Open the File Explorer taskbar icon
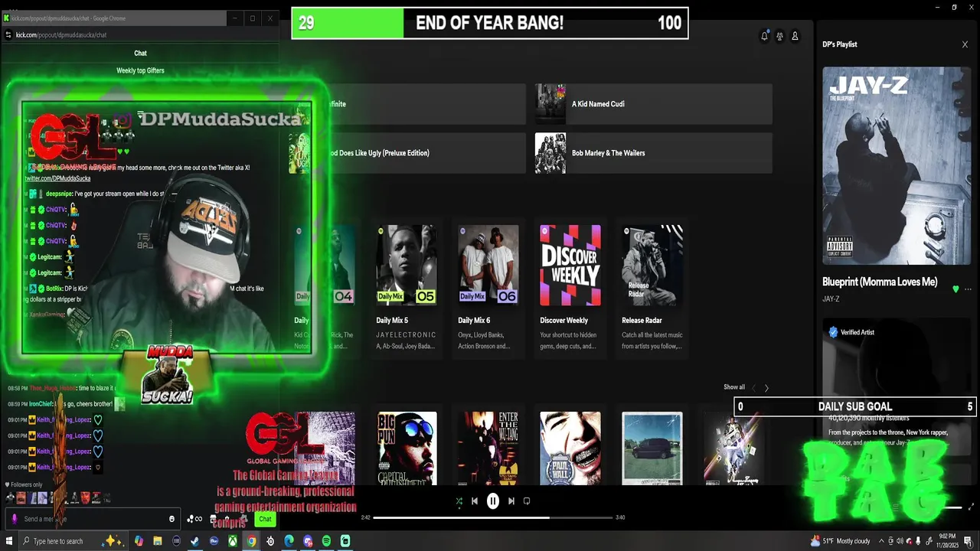980x551 pixels. point(158,541)
